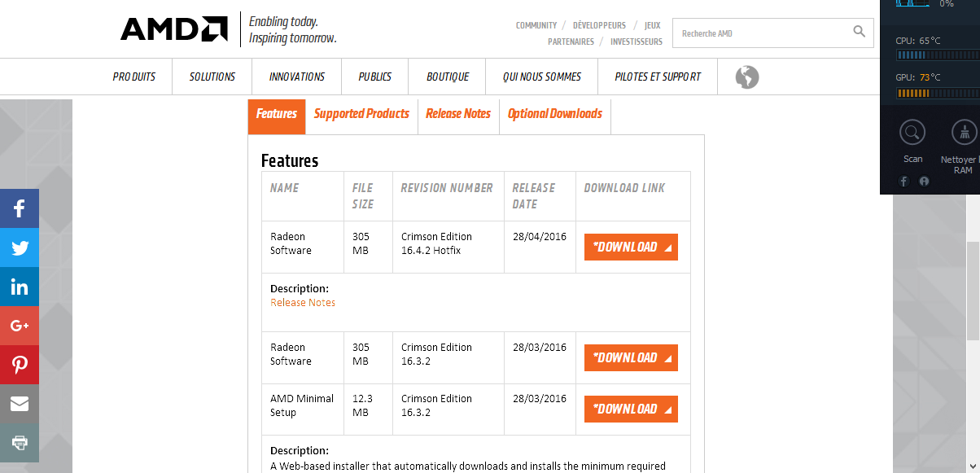This screenshot has height=473, width=980.
Task: Share the page by email icon
Action: coord(20,404)
